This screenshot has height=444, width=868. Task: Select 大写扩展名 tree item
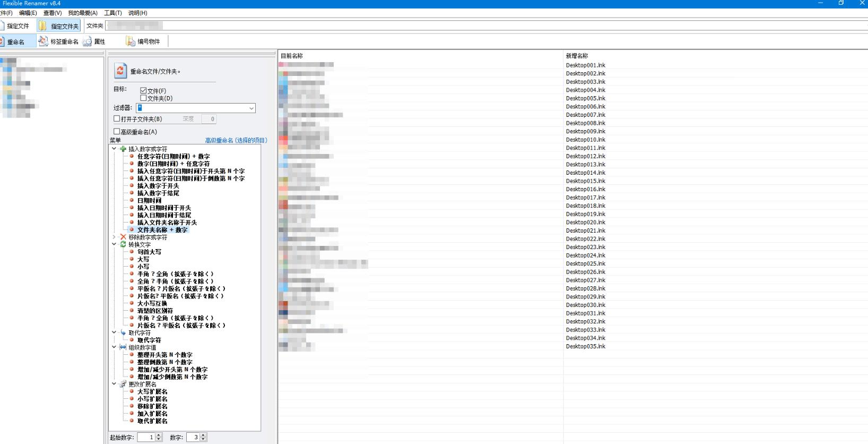pyautogui.click(x=152, y=391)
